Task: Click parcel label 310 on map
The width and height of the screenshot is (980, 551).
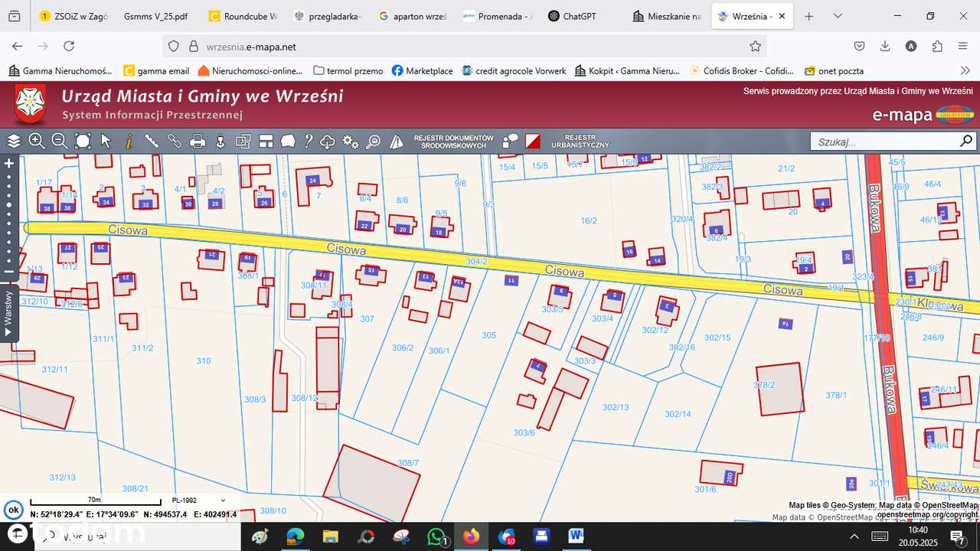Action: [203, 361]
